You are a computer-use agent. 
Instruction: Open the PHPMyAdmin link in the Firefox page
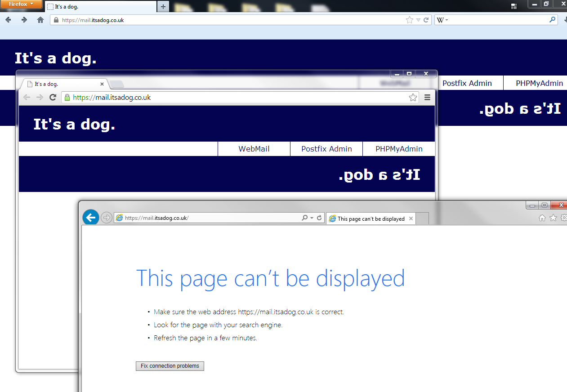pos(539,83)
